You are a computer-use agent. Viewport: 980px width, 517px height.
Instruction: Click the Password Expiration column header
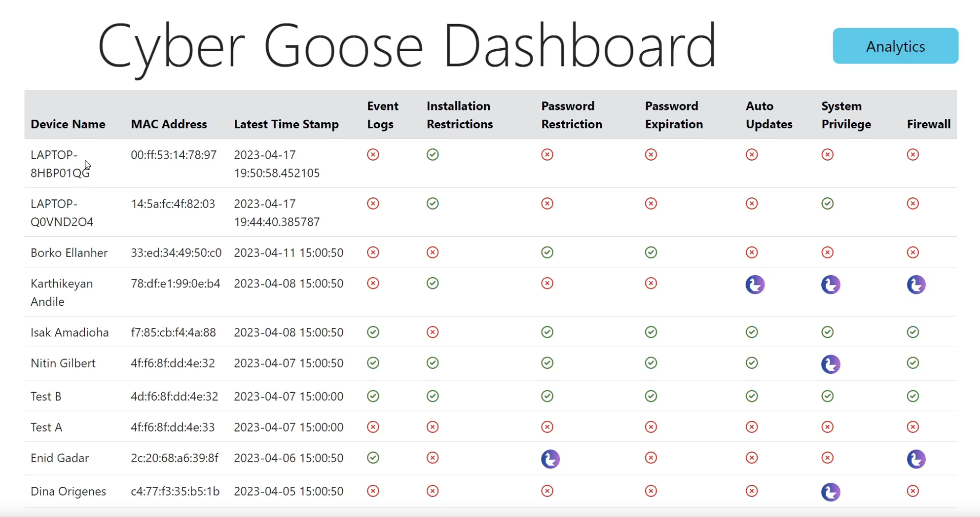pyautogui.click(x=674, y=115)
